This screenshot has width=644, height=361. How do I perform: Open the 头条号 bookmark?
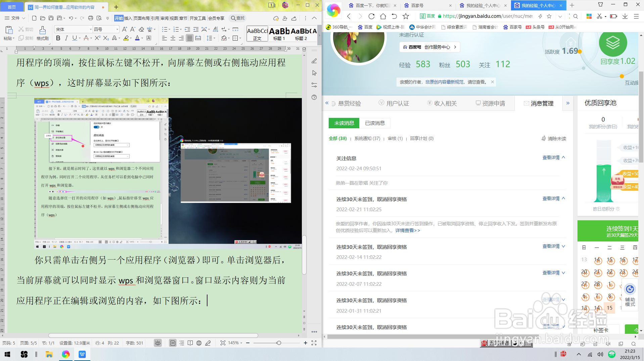[x=535, y=27]
